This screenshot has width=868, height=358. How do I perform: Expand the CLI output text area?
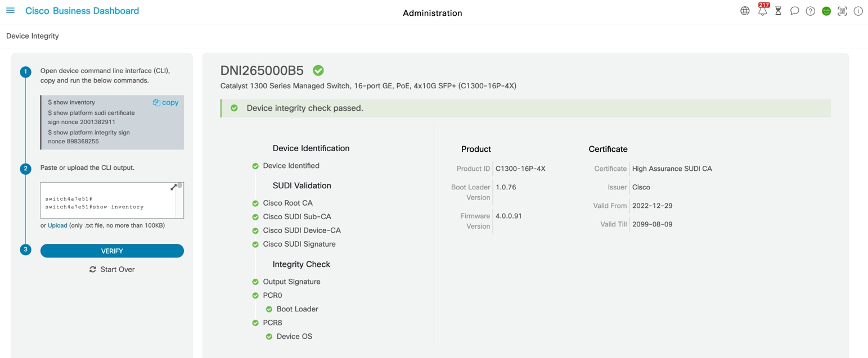pyautogui.click(x=174, y=187)
